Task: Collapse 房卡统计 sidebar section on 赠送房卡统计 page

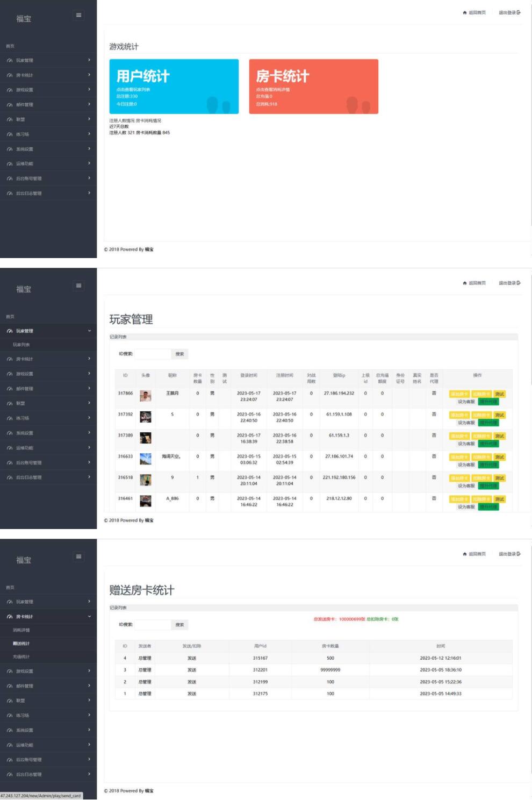Action: point(89,617)
